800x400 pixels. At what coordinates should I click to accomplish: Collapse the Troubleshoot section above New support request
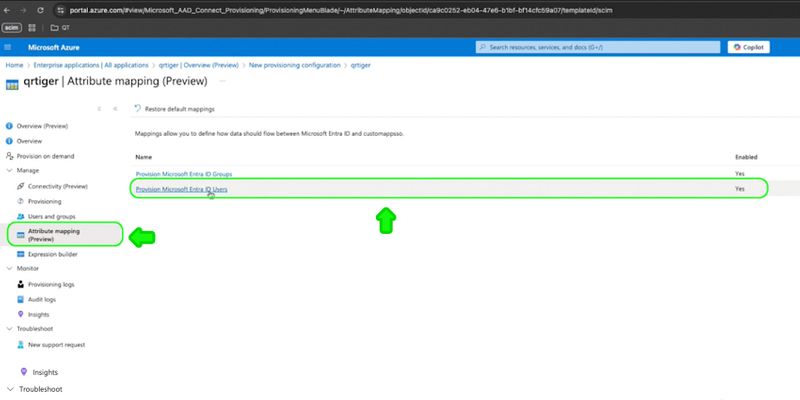(x=9, y=329)
